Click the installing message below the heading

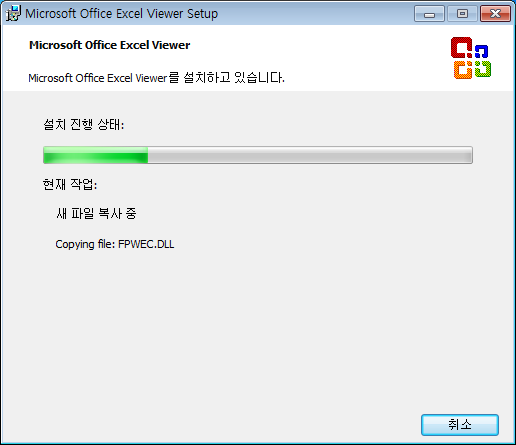156,78
